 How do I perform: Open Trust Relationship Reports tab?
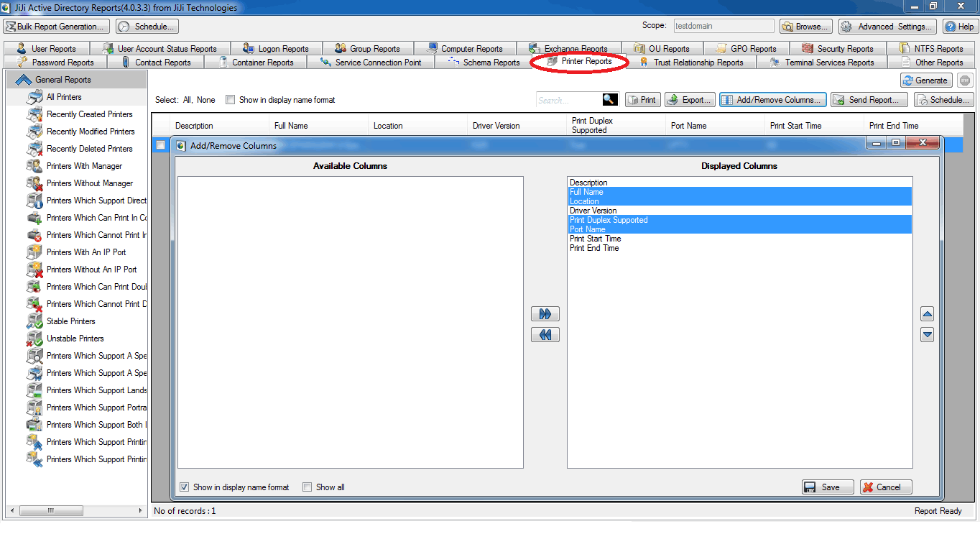point(691,63)
